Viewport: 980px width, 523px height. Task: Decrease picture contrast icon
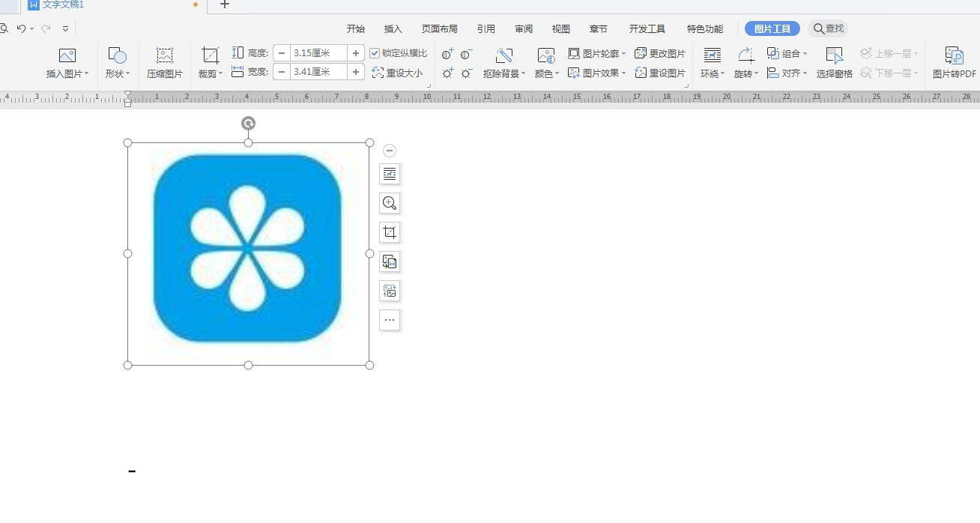(466, 54)
